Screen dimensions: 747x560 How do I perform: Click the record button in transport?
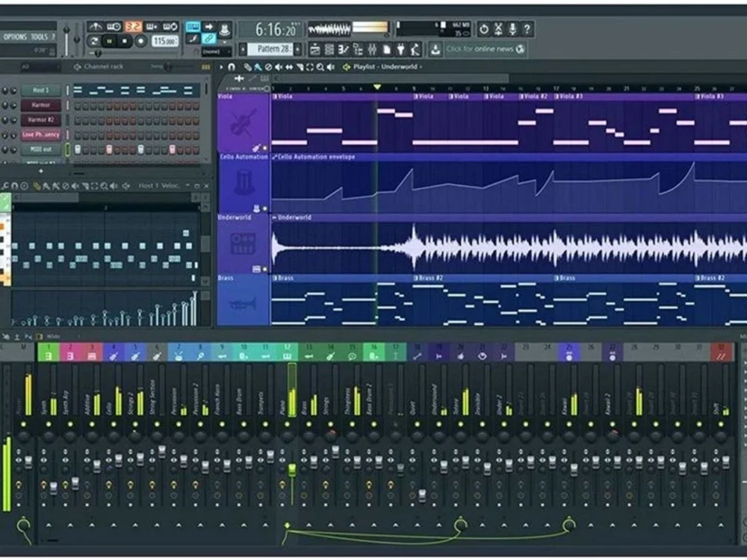tap(140, 41)
